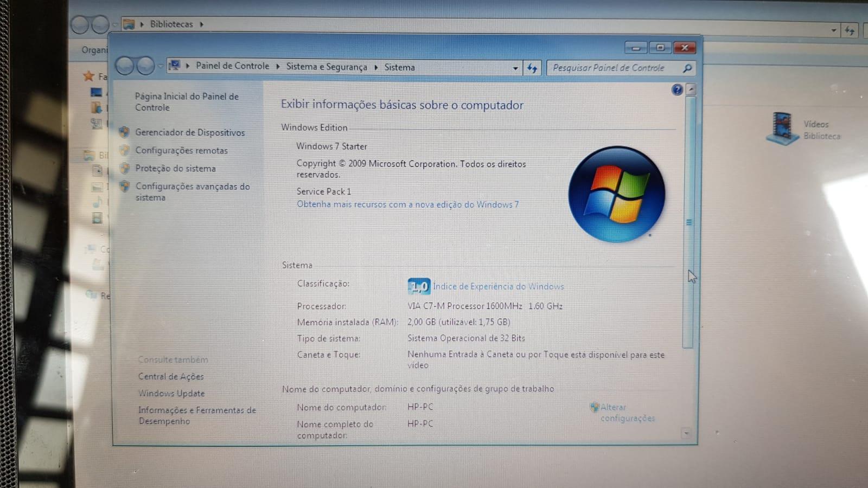
Task: Click Sistema Operacional de 32 Bits text
Action: tap(466, 338)
